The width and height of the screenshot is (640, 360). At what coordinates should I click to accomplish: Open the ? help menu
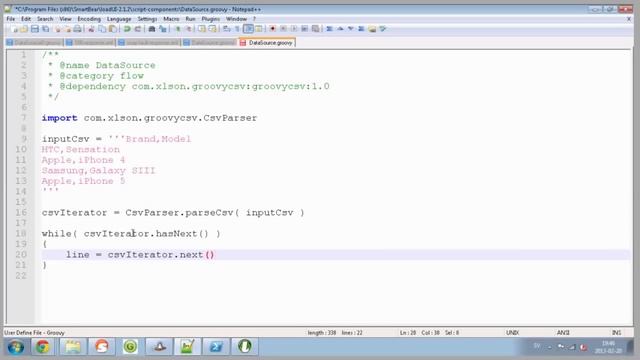tap(254, 19)
